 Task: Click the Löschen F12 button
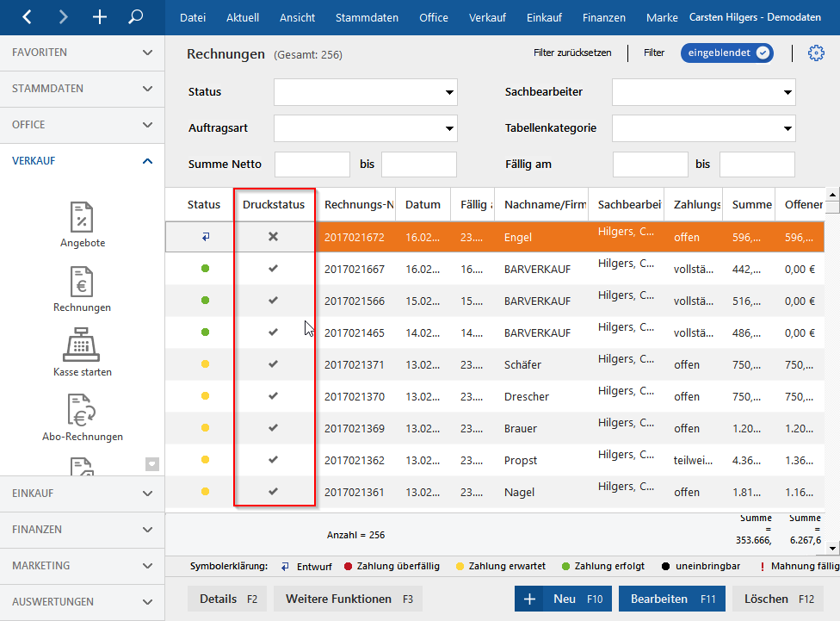[x=778, y=599]
